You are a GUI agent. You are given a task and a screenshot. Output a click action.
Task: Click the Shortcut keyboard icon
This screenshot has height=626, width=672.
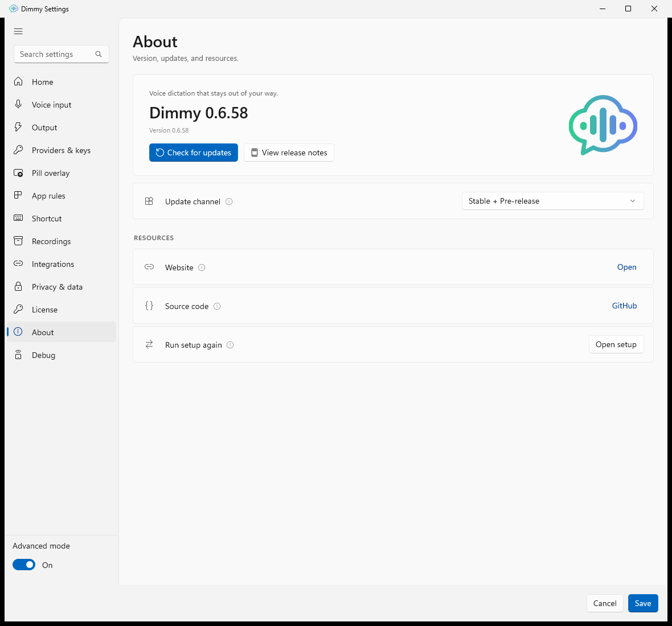18,218
